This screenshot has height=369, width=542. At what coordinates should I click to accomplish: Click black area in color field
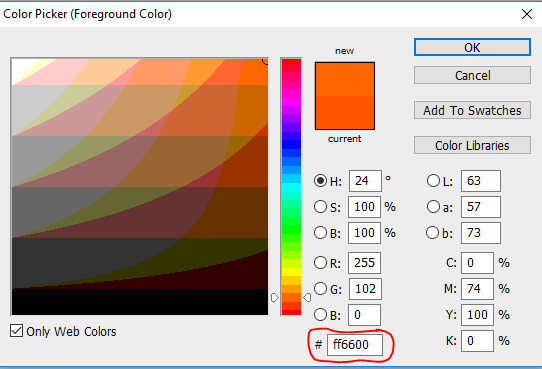click(x=140, y=302)
